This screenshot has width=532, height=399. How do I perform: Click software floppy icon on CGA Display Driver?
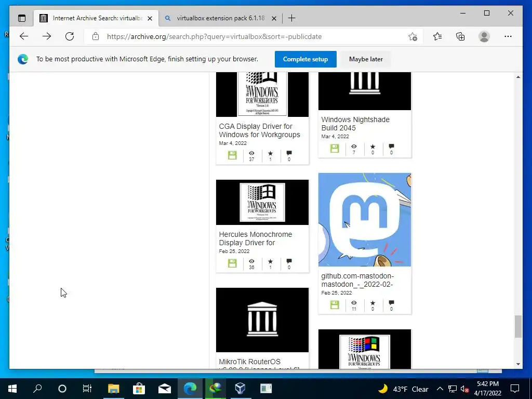pos(232,155)
